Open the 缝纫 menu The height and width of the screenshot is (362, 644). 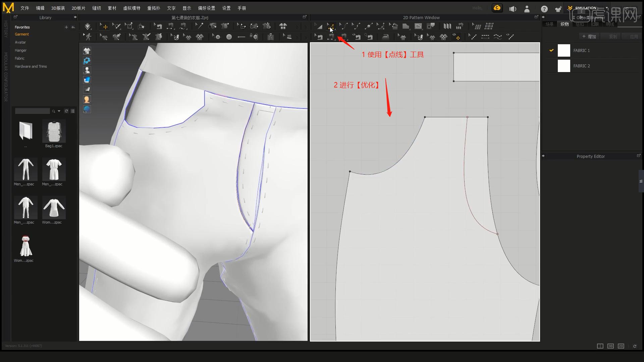(97, 8)
